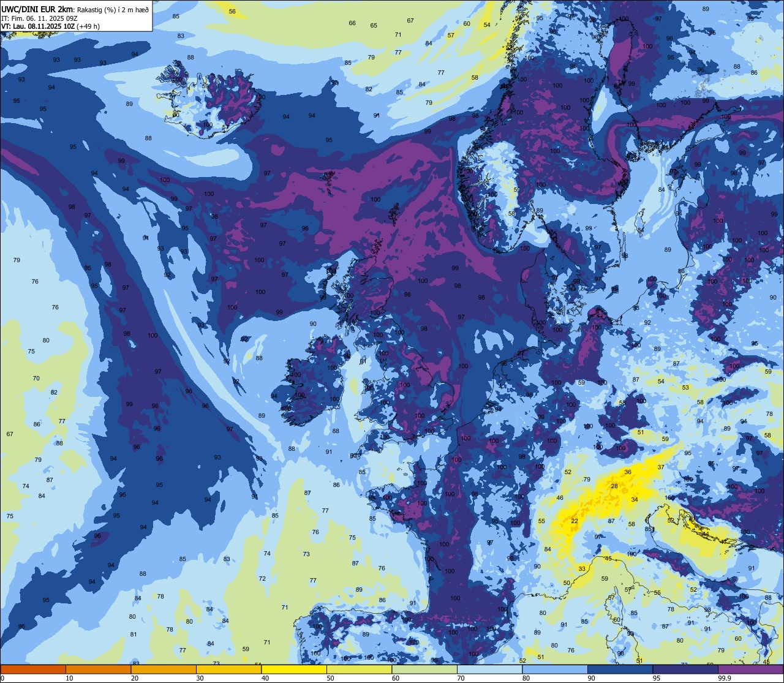This screenshot has width=784, height=683.
Task: Click the dark navy 95–99.9 legend segment
Action: [x=685, y=669]
